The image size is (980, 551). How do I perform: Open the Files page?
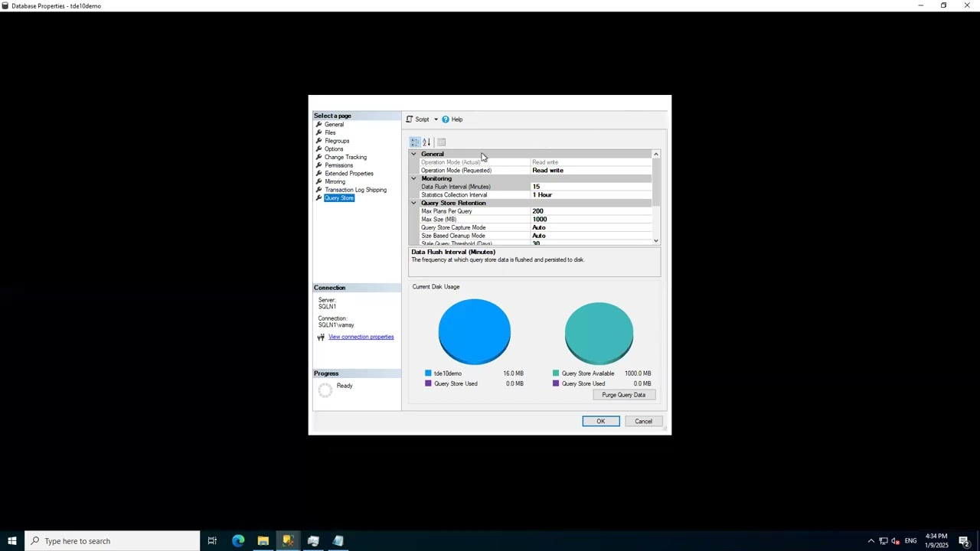(330, 132)
